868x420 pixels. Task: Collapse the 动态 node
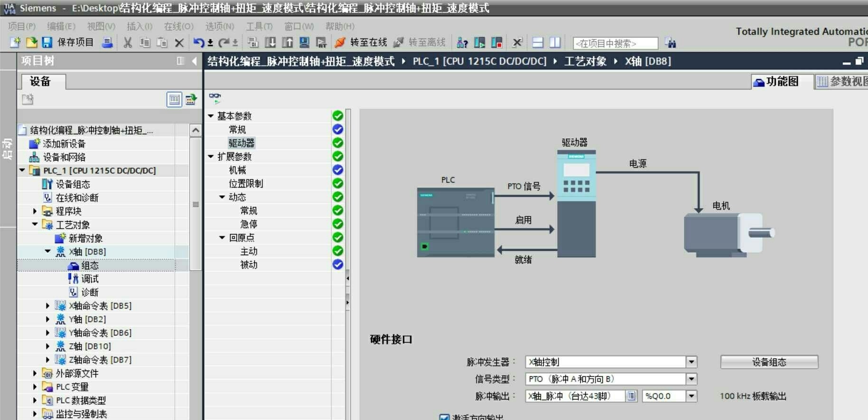click(x=222, y=197)
